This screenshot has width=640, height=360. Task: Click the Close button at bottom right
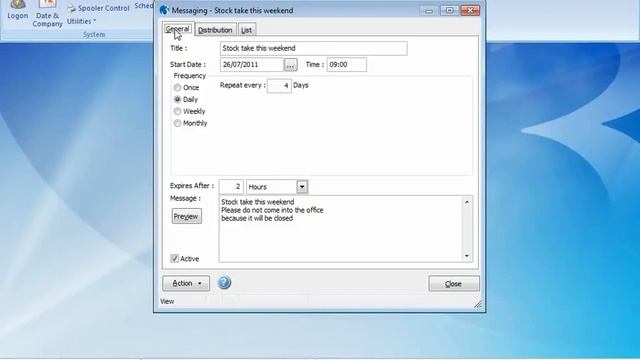[454, 284]
